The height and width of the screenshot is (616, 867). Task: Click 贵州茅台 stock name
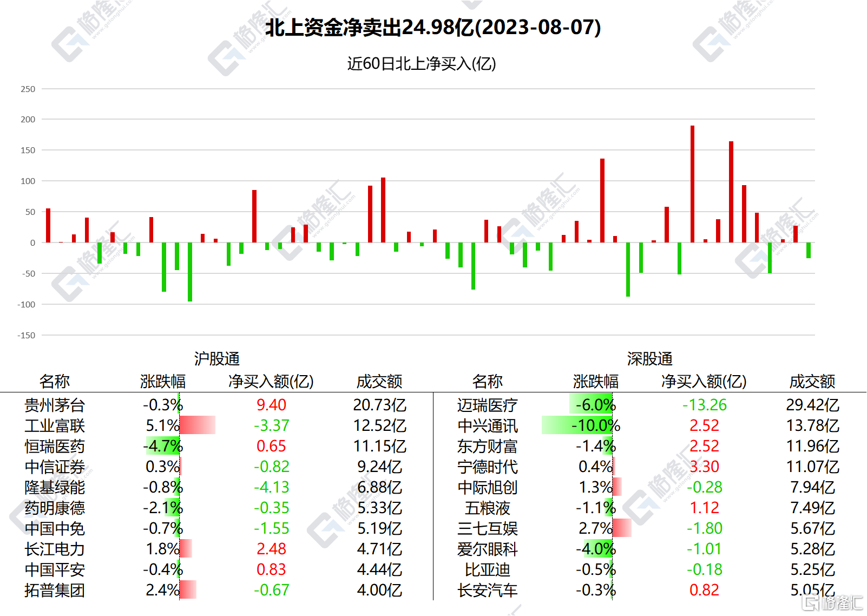(55, 405)
